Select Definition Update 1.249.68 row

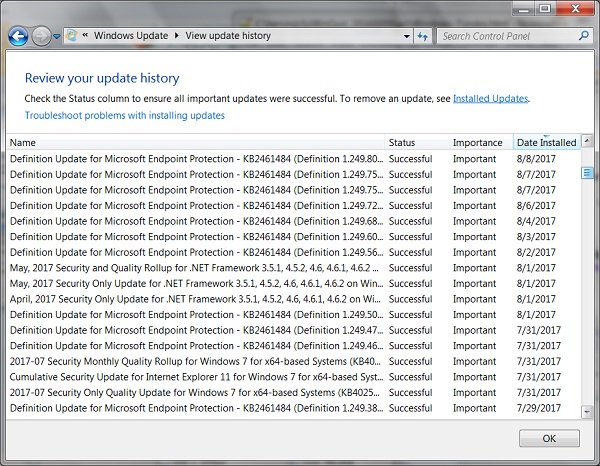293,222
